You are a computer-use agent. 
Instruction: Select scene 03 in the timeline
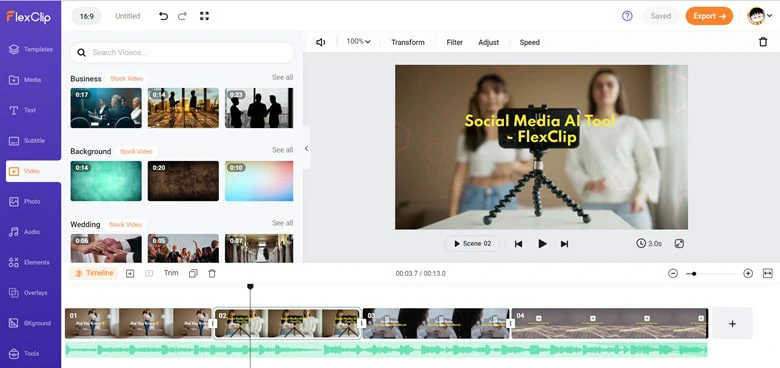(x=436, y=323)
